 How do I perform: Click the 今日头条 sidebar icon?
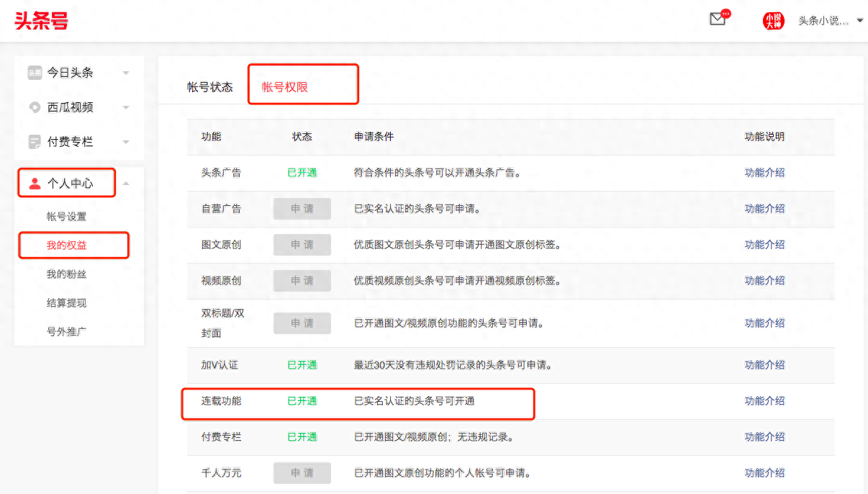click(x=35, y=73)
